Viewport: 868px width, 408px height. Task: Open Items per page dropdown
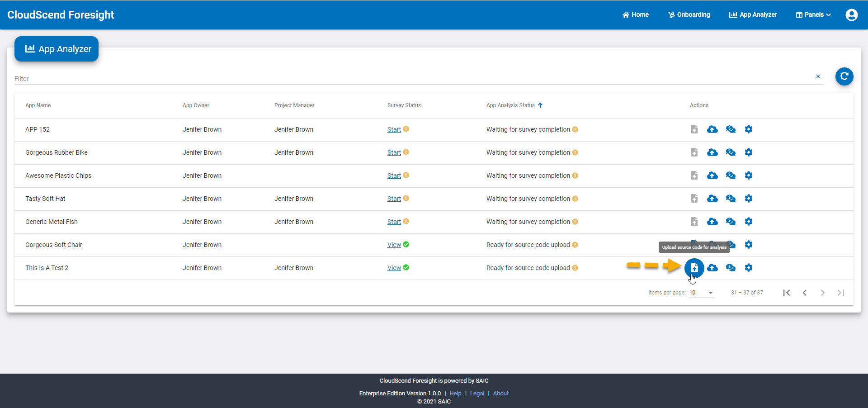pyautogui.click(x=701, y=293)
